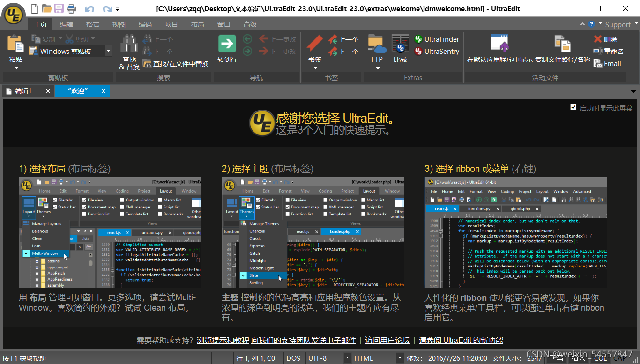Navigate back with the left circle arrow
640x364 pixels.
point(247,39)
